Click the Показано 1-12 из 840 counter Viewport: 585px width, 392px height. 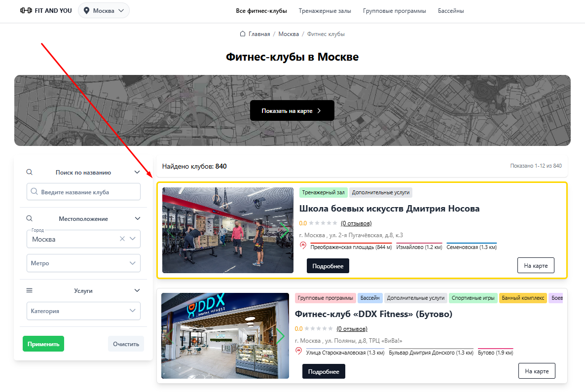(536, 166)
